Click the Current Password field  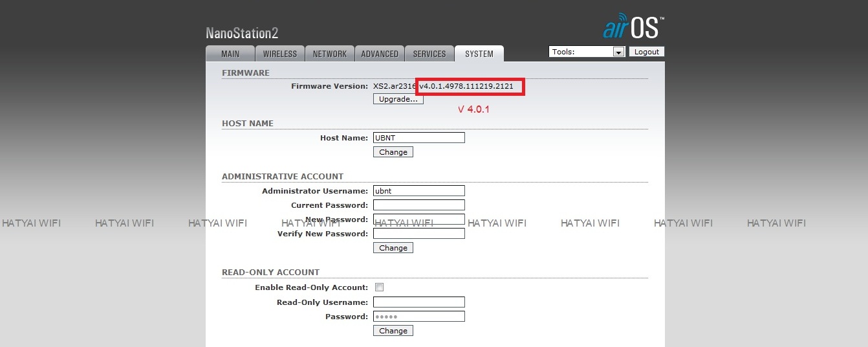(x=419, y=205)
